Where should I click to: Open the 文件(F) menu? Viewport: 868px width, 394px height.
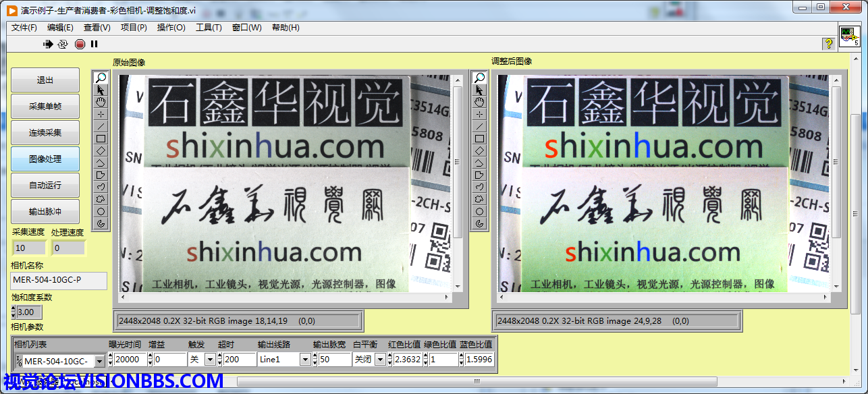24,28
